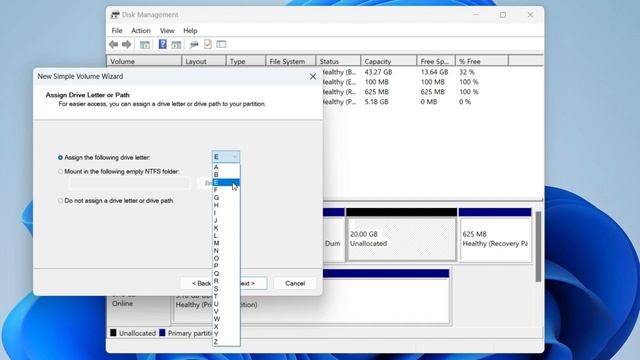Click the black Unallocated legend swatch
The width and height of the screenshot is (640, 360).
click(113, 333)
